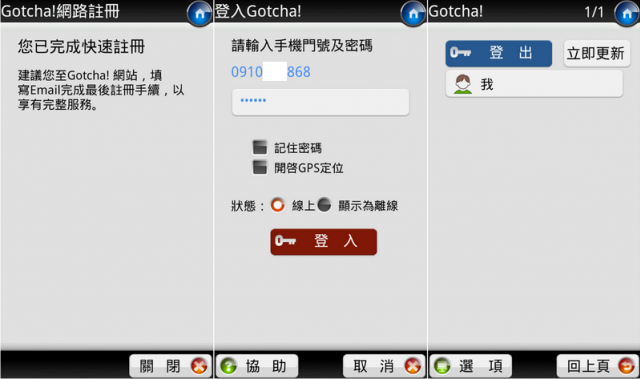The image size is (640, 379).
Task: Open the 選項 options button
Action: point(471,366)
